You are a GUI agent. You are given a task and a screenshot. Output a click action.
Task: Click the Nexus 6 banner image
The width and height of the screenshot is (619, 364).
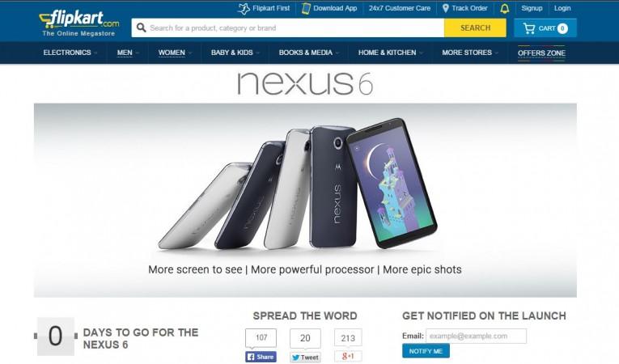coord(305,200)
